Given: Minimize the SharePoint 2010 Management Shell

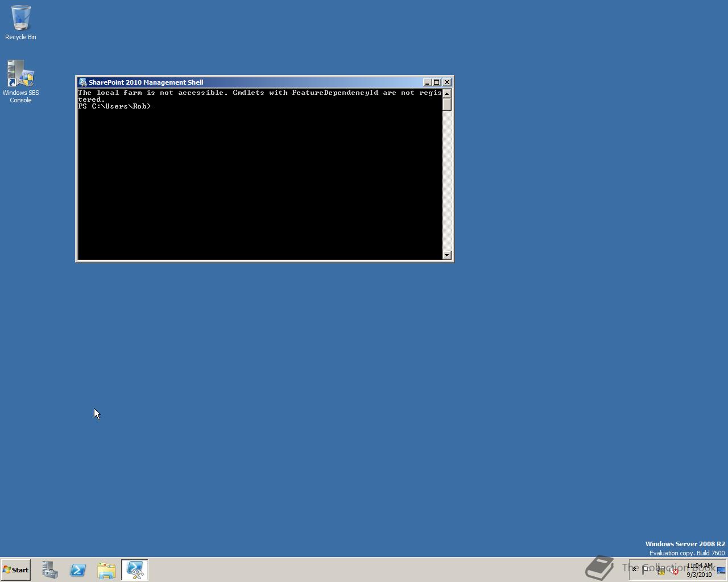Looking at the screenshot, I should [x=427, y=82].
